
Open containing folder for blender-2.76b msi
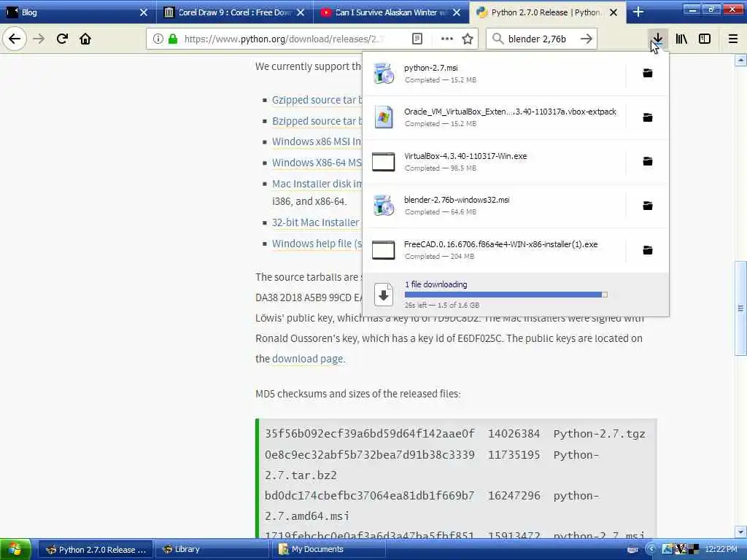tap(648, 206)
